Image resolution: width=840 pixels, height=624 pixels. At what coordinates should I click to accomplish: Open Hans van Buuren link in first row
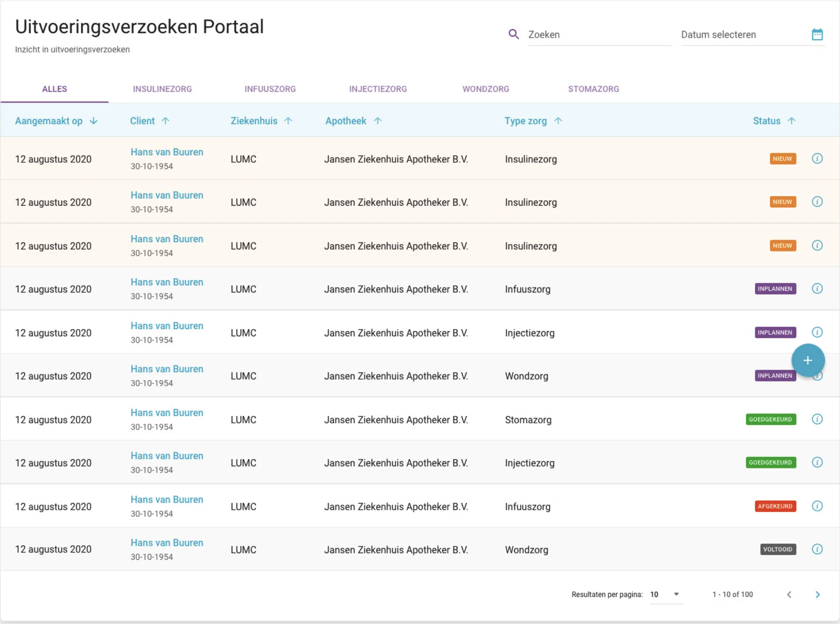[167, 152]
